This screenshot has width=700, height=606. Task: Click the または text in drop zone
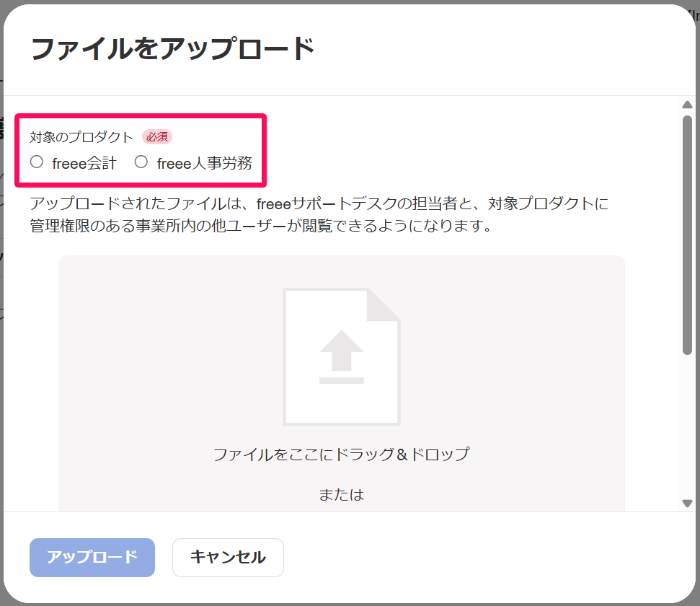point(342,495)
